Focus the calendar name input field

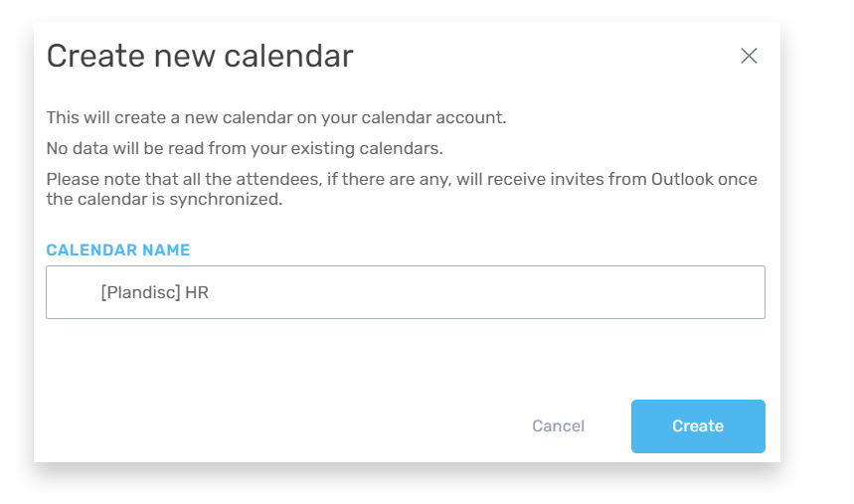point(406,292)
